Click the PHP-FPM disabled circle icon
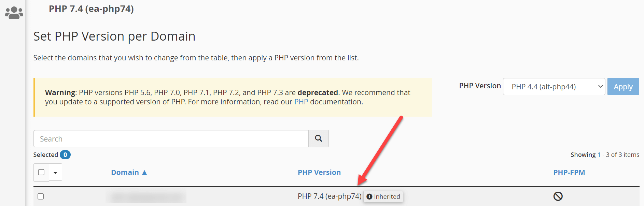The image size is (644, 206). pos(558,196)
